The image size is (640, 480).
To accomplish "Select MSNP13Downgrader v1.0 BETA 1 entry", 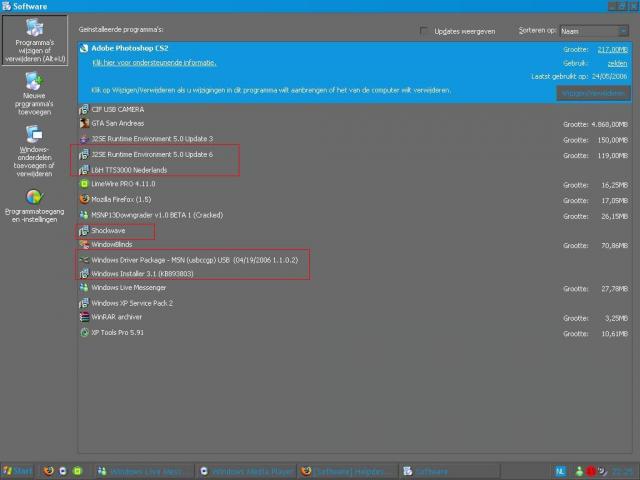I will [354, 216].
